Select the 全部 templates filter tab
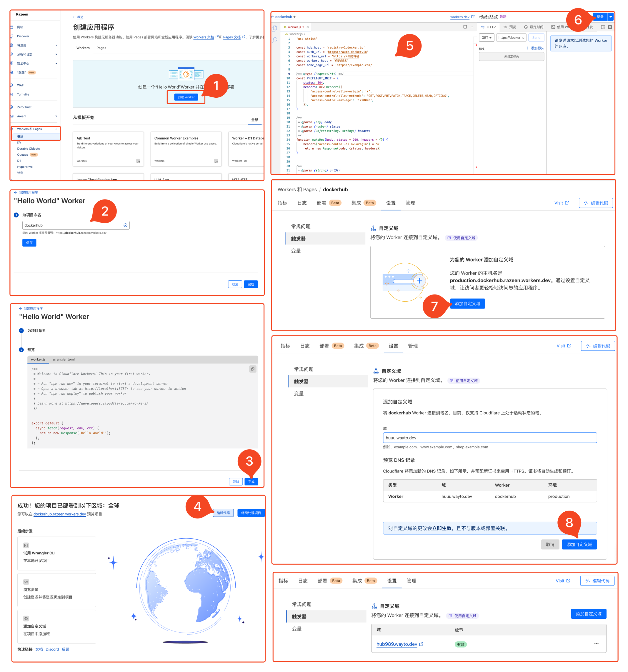628x672 pixels. [255, 120]
